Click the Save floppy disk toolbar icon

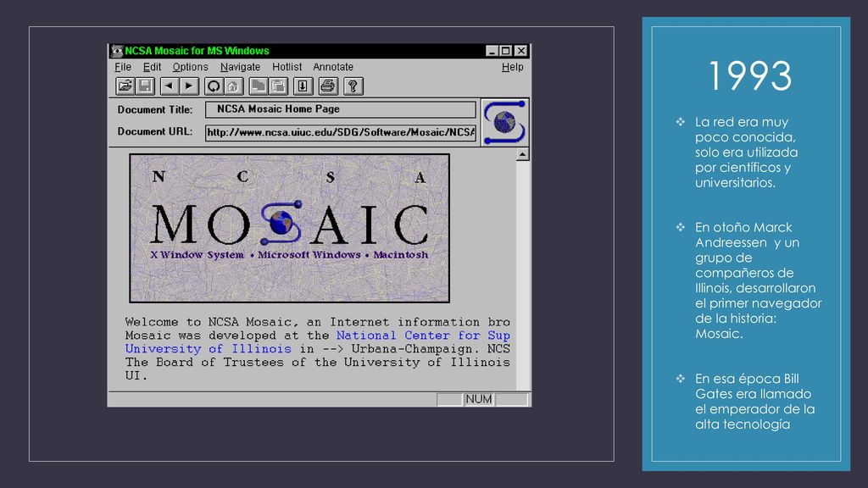[146, 86]
